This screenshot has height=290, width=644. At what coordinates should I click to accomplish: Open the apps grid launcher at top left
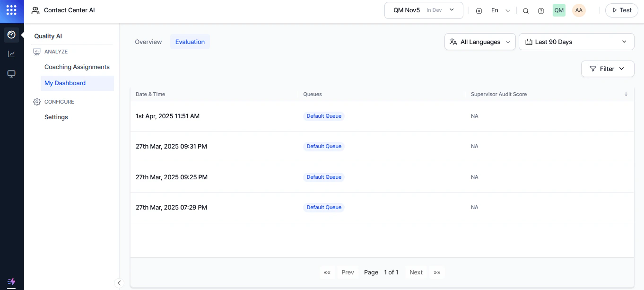click(x=11, y=10)
